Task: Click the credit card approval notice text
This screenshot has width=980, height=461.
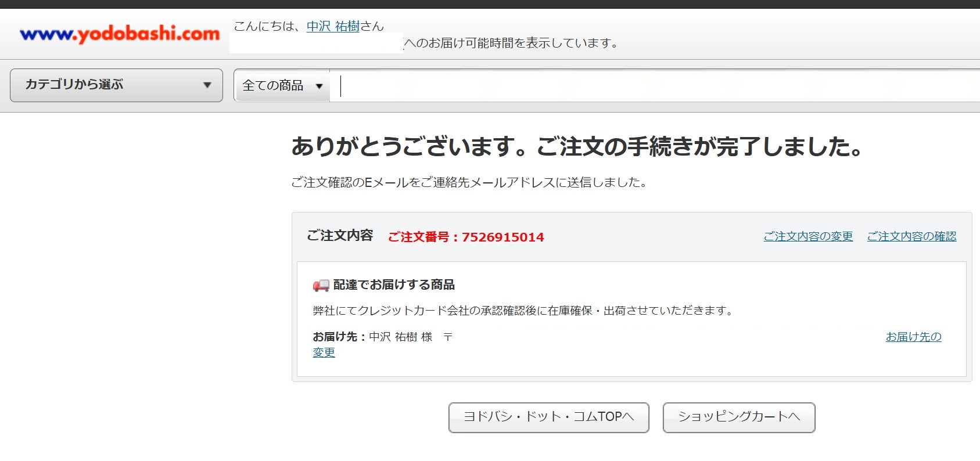Action: (x=523, y=311)
